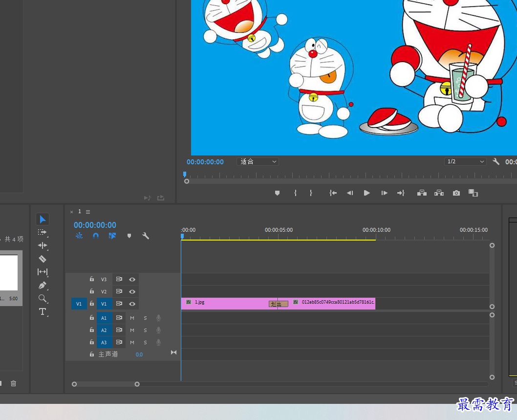The height and width of the screenshot is (420, 517).
Task: Toggle V1 source patching button
Action: coord(79,304)
